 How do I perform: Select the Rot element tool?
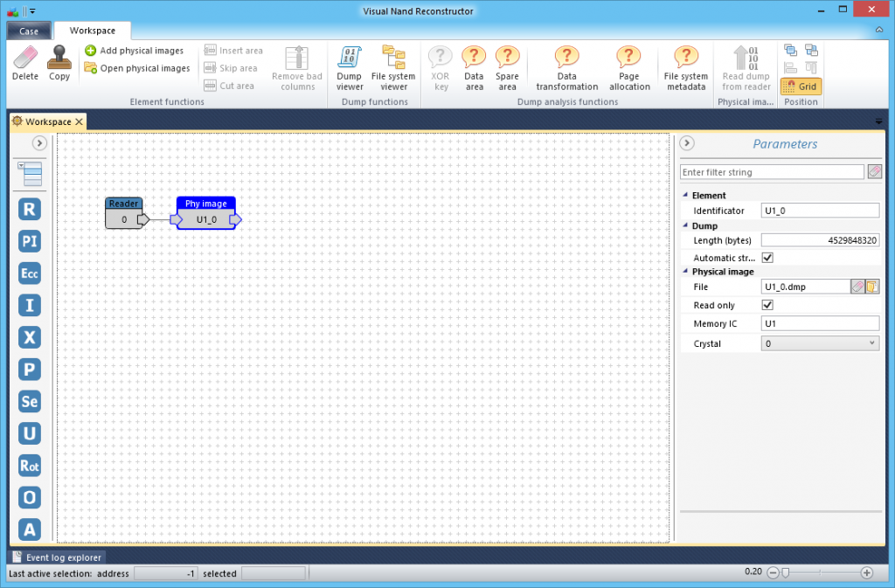[x=29, y=466]
